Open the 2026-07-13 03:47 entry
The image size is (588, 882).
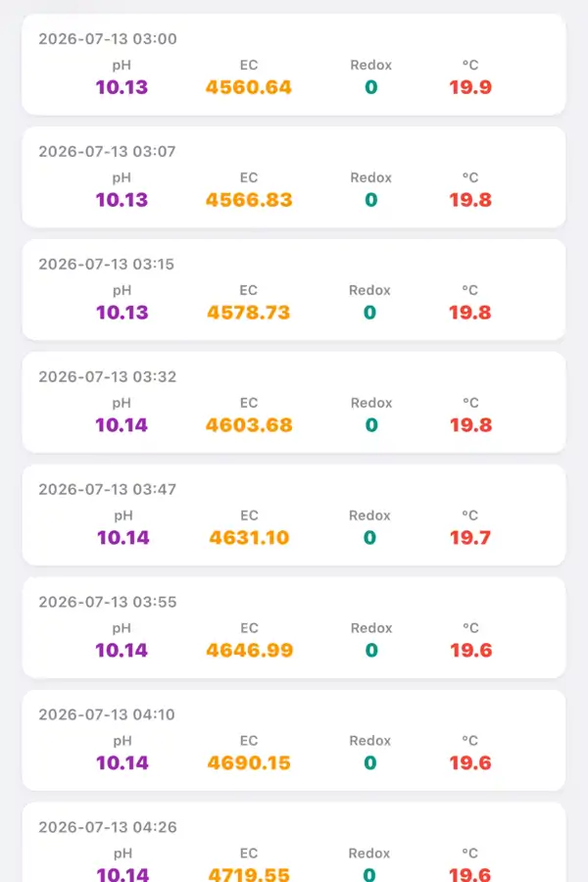(x=294, y=514)
